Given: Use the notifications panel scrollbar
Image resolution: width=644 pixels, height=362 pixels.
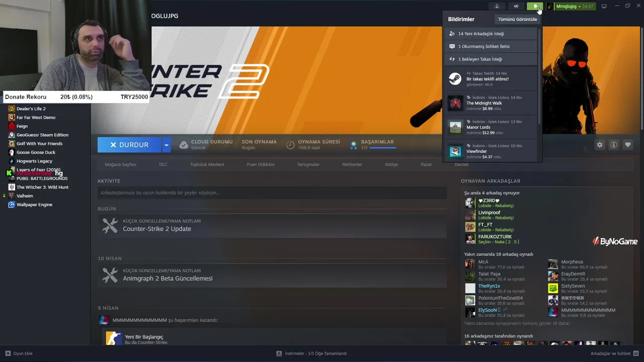Looking at the screenshot, I should pyautogui.click(x=539, y=75).
